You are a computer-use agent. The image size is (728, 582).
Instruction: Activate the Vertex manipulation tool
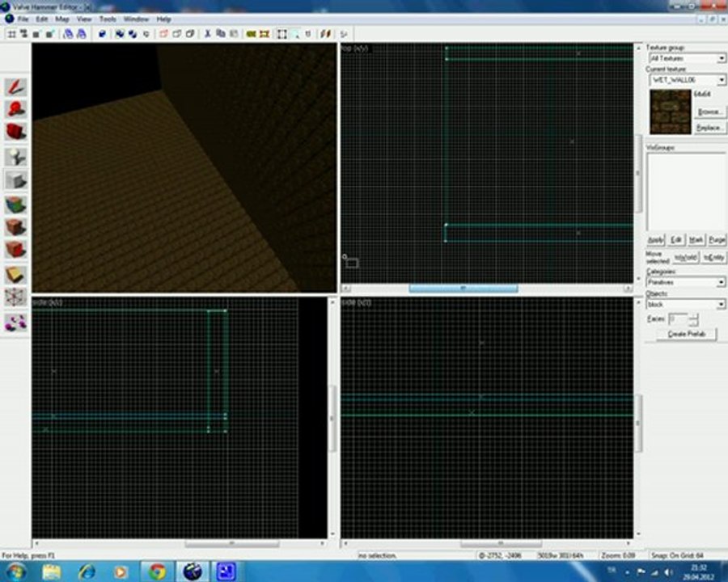[15, 298]
